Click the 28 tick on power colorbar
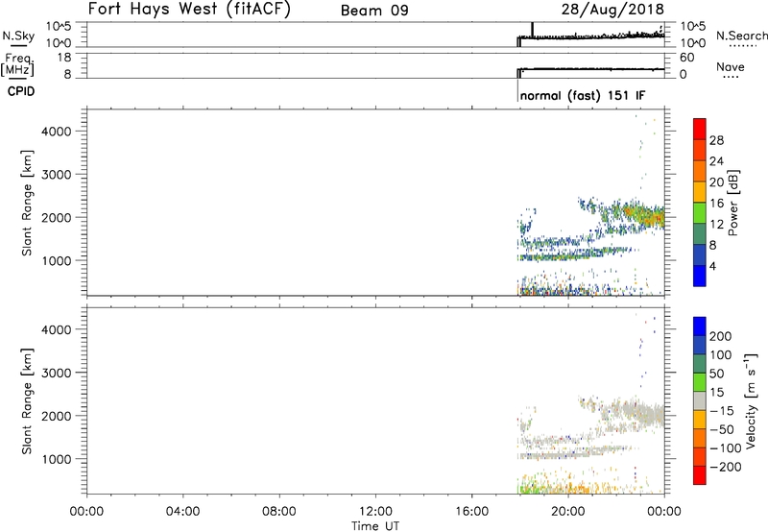The width and height of the screenshot is (768, 532). [716, 140]
